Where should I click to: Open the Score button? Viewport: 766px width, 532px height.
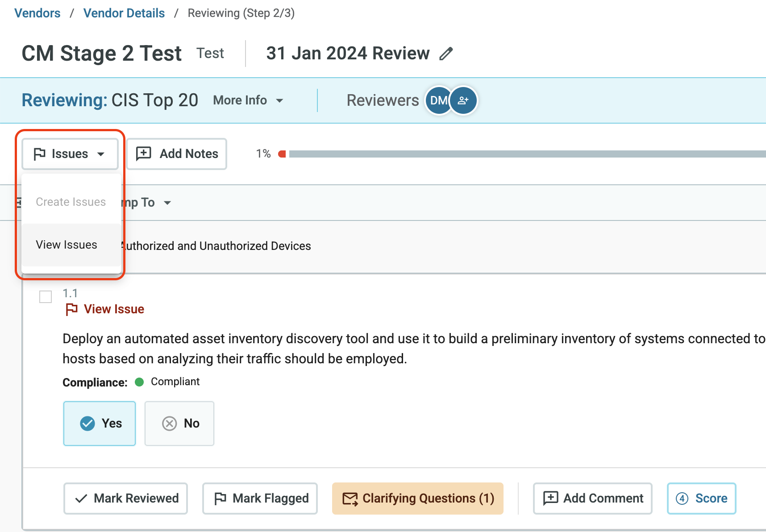pos(701,499)
